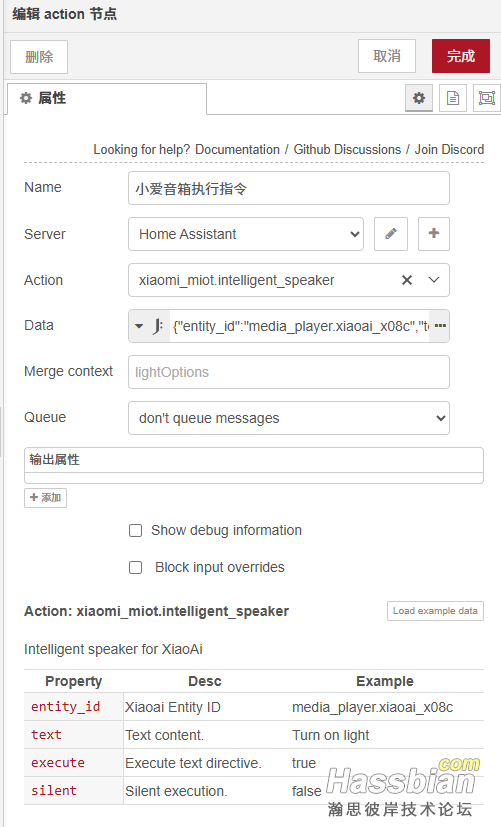Expand Data JSON editor with ellipsis button
Viewport: 501px width, 827px height.
coord(440,326)
